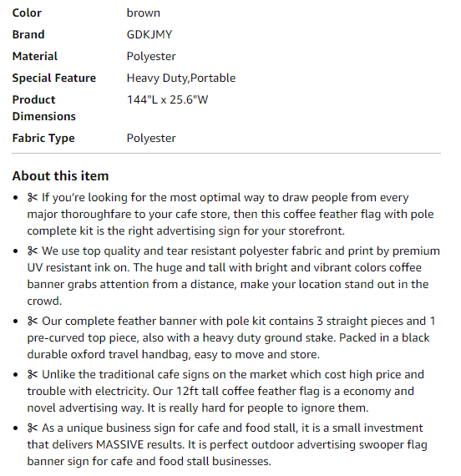The image size is (461, 476).
Task: Click Polyester value beside Material
Action: [151, 57]
